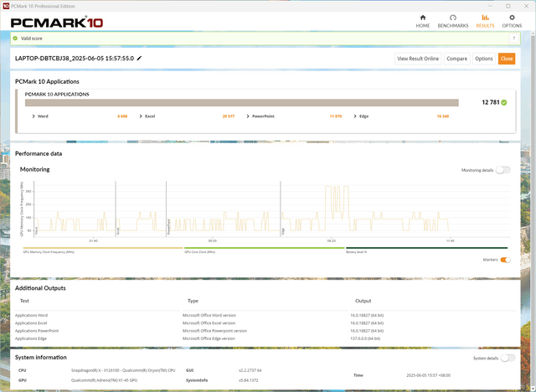Viewport: 536px width, 392px height.
Task: Click the Home house icon
Action: tap(423, 18)
